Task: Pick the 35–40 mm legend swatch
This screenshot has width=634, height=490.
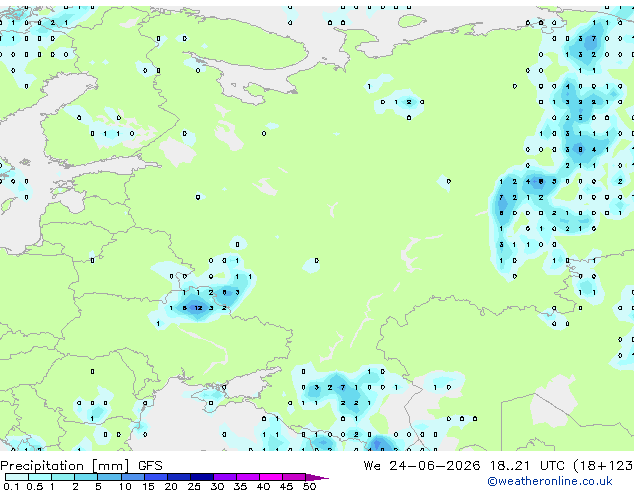Action: click(248, 477)
